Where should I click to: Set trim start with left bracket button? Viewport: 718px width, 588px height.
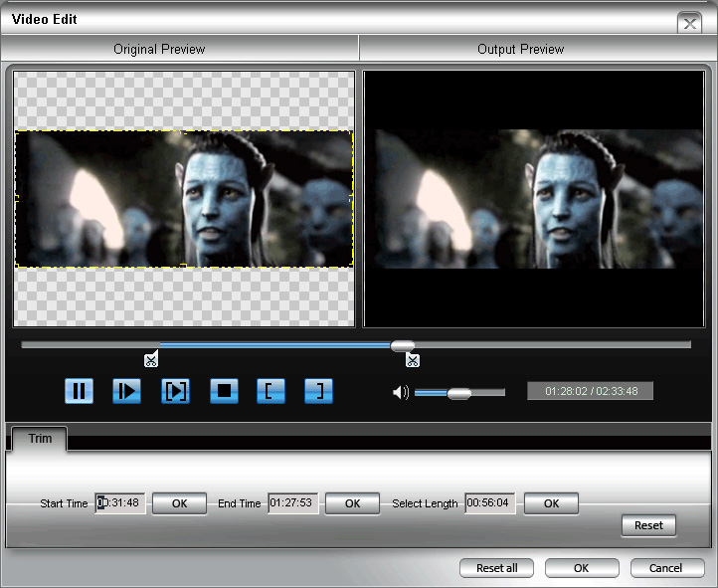click(271, 391)
